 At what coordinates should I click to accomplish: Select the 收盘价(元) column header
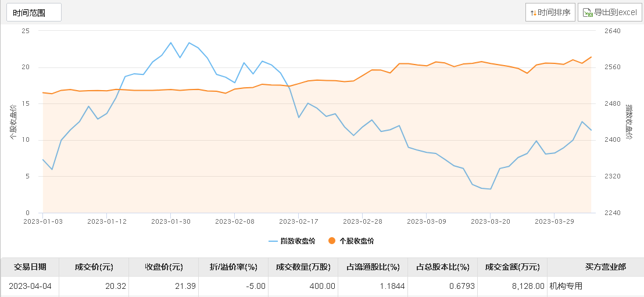164,267
